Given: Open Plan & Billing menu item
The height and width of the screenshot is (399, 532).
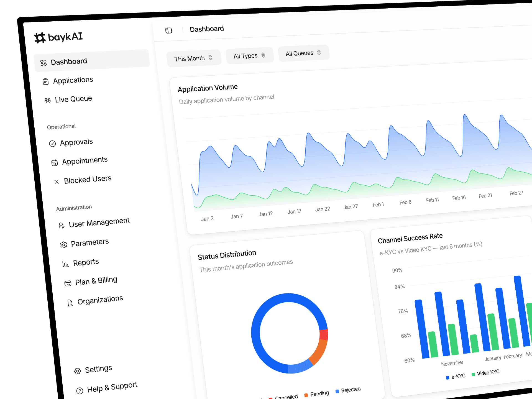Looking at the screenshot, I should click(x=91, y=282).
